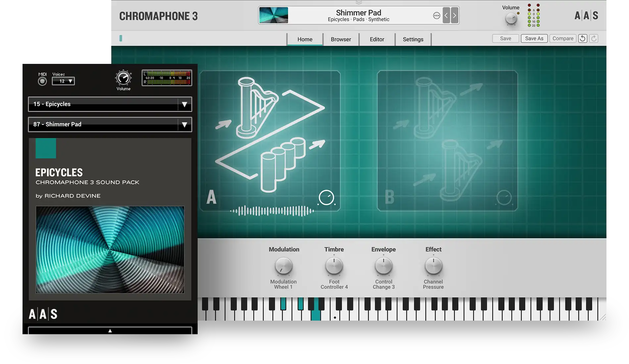The image size is (629, 364).
Task: Click layer A balance knob icon
Action: [x=326, y=198]
